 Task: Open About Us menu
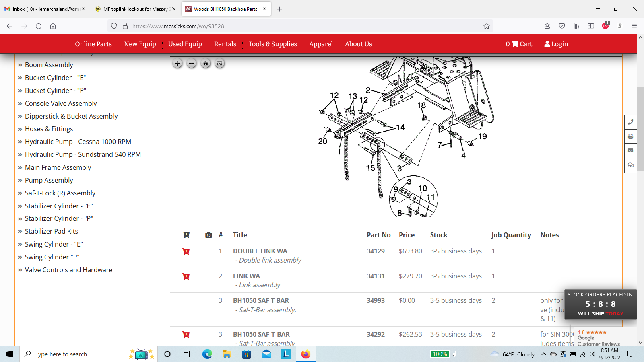pos(358,44)
